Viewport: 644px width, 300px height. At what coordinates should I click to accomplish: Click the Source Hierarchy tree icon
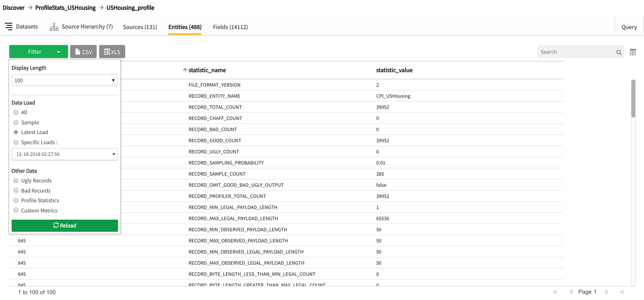(54, 27)
